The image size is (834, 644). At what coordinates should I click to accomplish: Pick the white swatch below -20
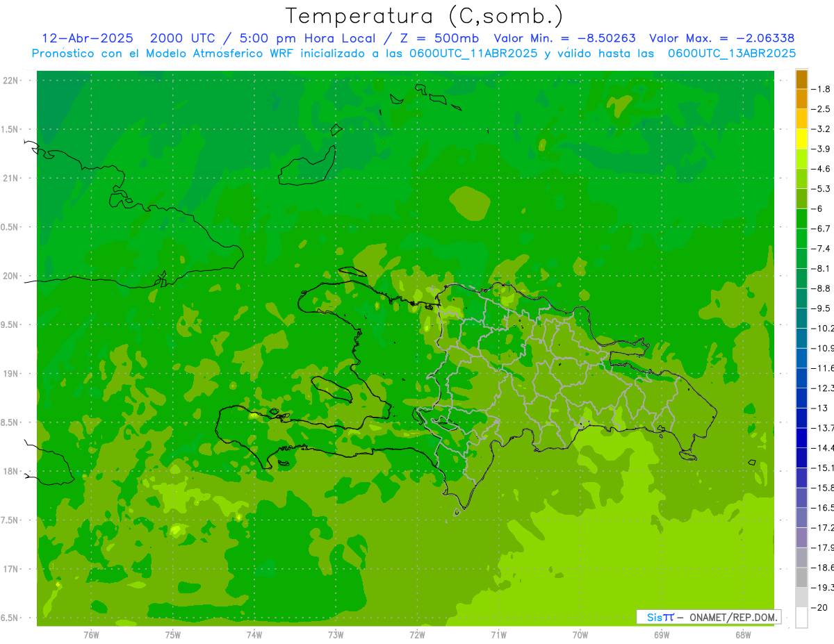pos(801,617)
